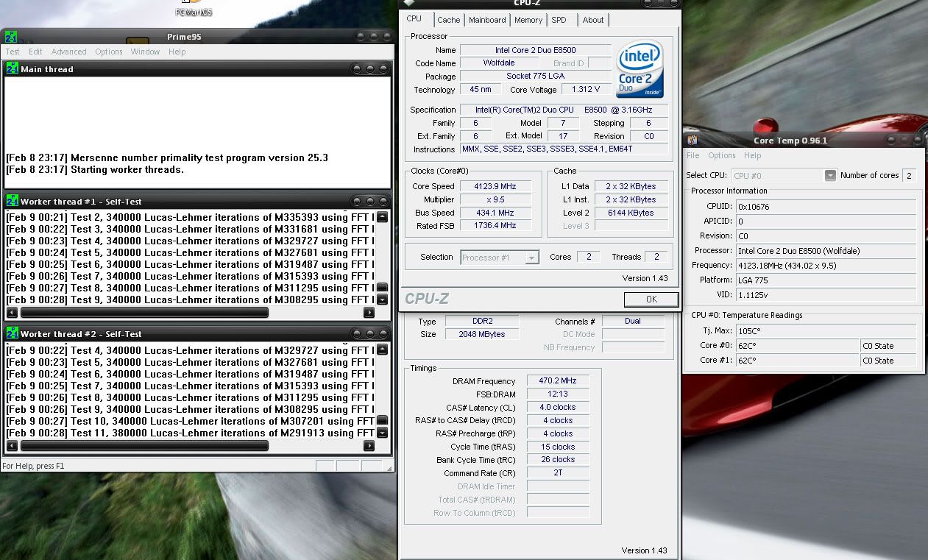Click the FSB:DRAM value 12:13
Image resolution: width=928 pixels, height=560 pixels.
(558, 394)
